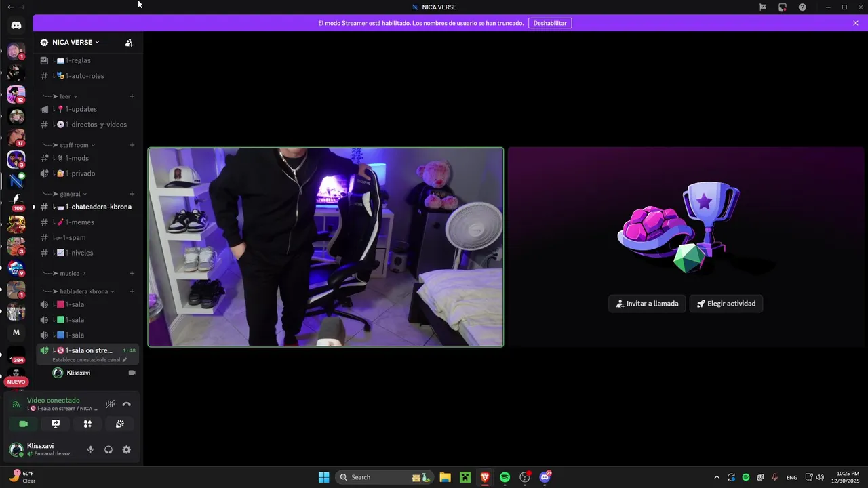Screen dimensions: 868x488
Task: Open the weather widget showing 60°F
Action: tap(21, 476)
